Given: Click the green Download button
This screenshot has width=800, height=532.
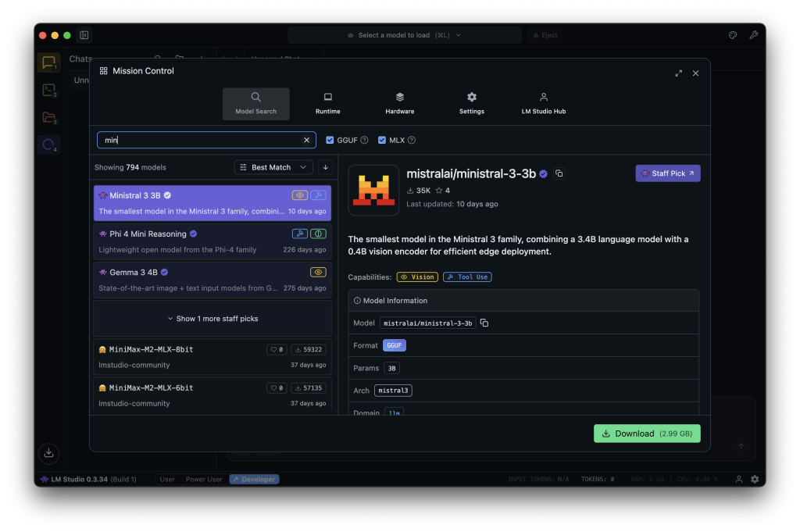Looking at the screenshot, I should point(646,434).
